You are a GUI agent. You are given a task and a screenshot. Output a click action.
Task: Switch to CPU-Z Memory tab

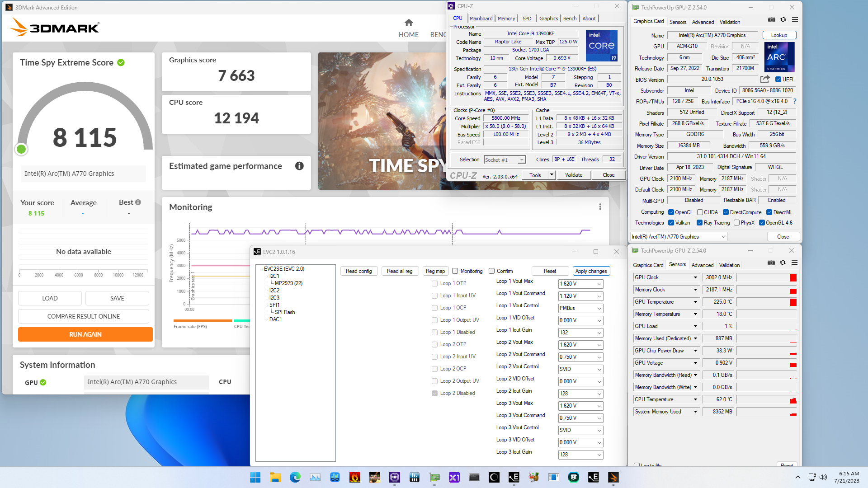pos(506,19)
